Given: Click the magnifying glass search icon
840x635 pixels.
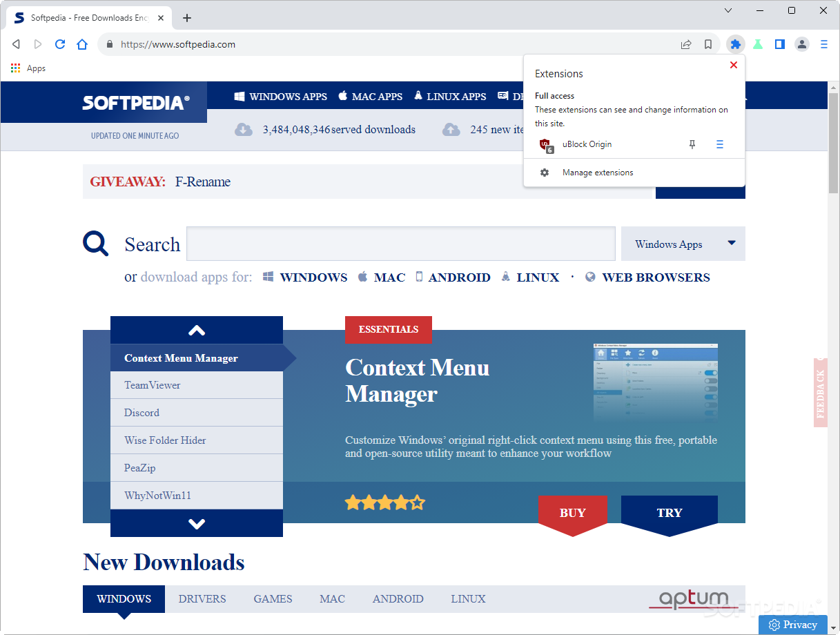Looking at the screenshot, I should (96, 244).
